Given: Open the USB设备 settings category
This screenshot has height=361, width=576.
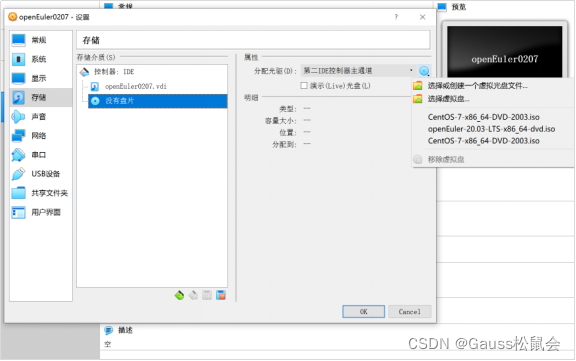Looking at the screenshot, I should click(40, 174).
